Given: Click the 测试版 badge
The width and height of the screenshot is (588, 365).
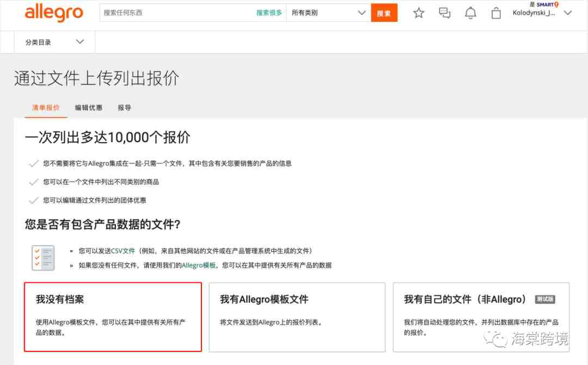Looking at the screenshot, I should tap(545, 299).
